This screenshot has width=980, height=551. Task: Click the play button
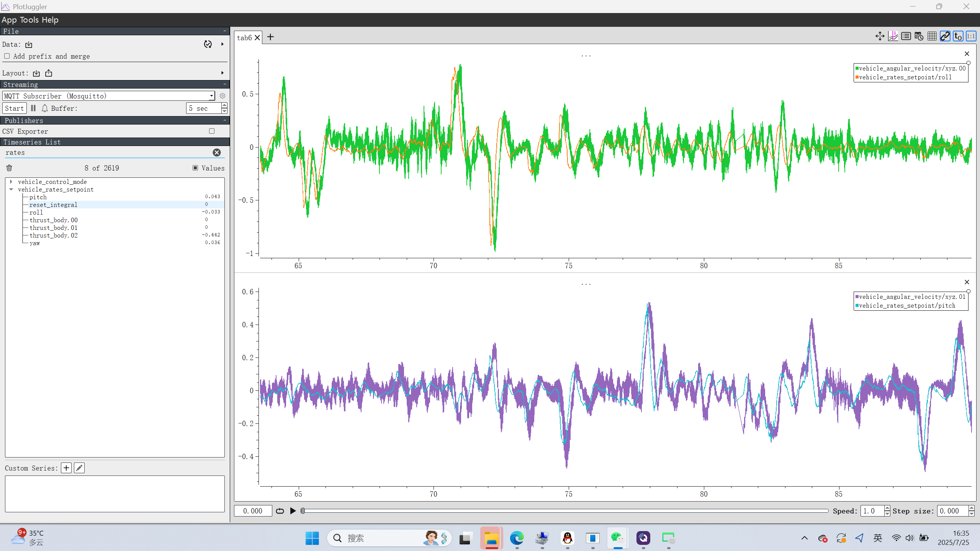(293, 511)
